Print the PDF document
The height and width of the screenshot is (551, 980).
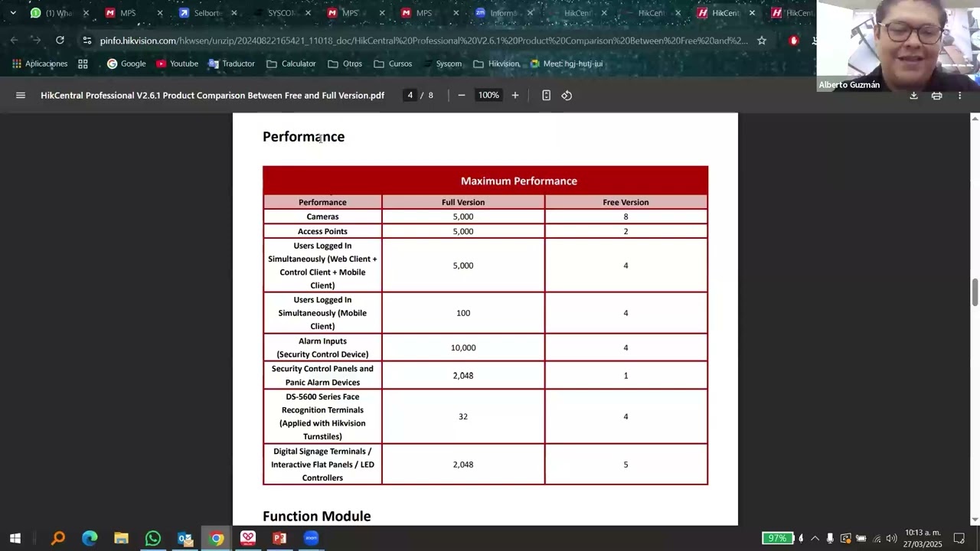point(936,96)
